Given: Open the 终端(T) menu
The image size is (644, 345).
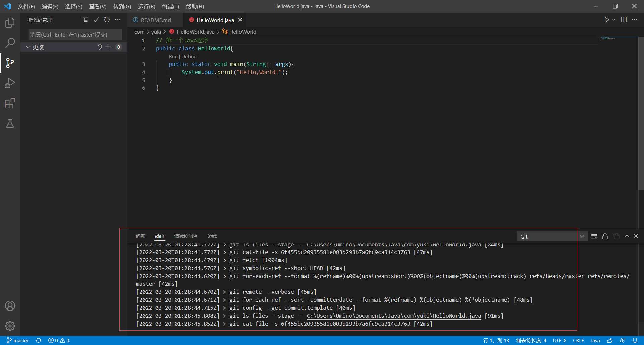Looking at the screenshot, I should click(x=170, y=6).
